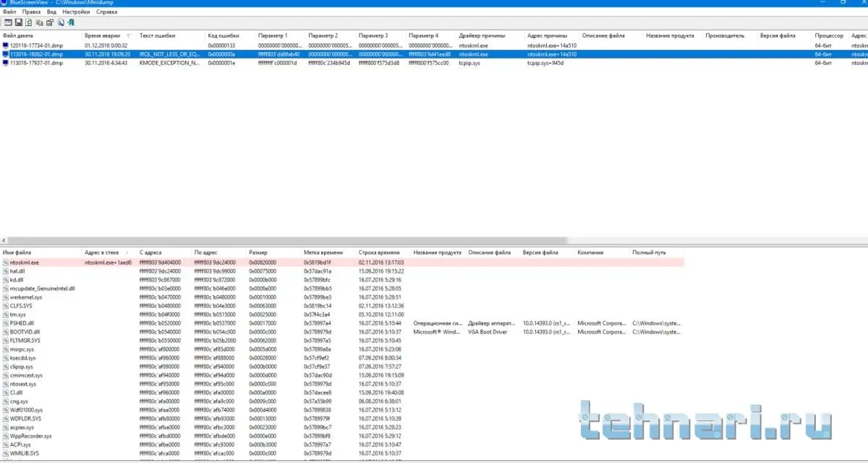Click the file icon beside cng.sys
This screenshot has height=463, width=868.
(x=6, y=402)
